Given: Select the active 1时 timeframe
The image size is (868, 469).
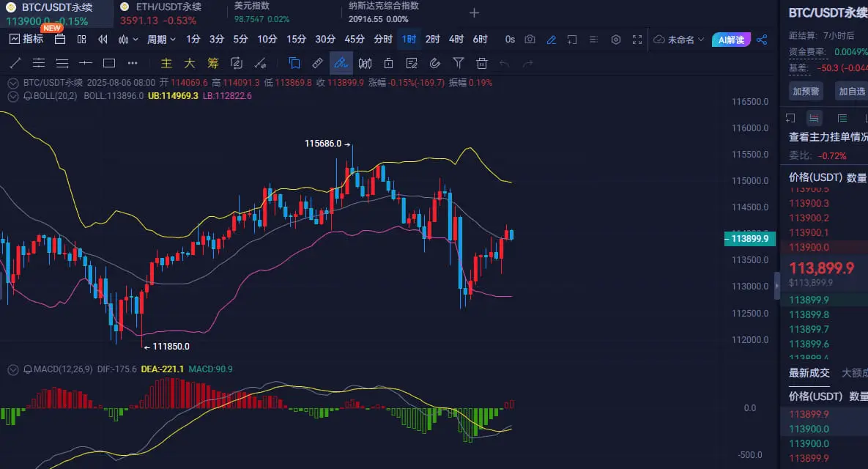Looking at the screenshot, I should point(409,40).
